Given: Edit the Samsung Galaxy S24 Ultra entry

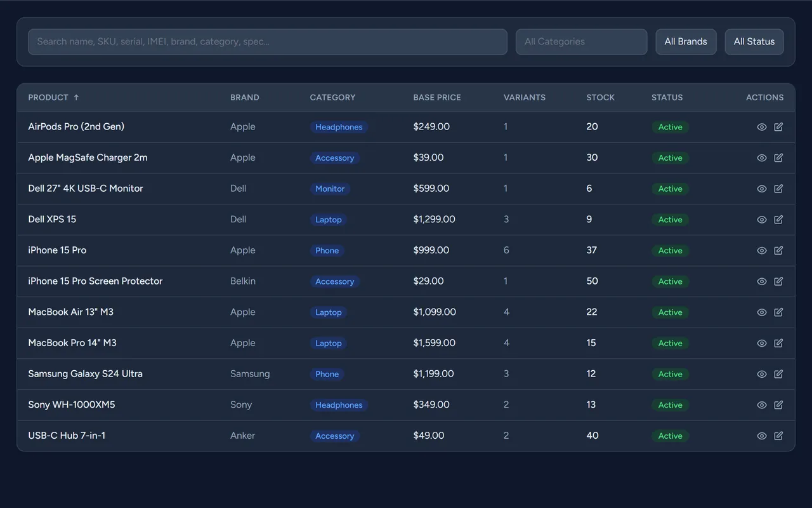Looking at the screenshot, I should 778,374.
